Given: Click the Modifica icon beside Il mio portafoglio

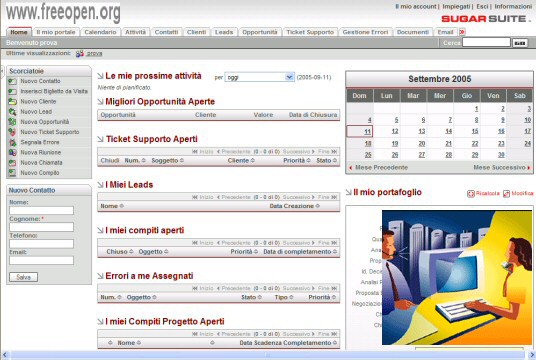Looking at the screenshot, I should 506,194.
